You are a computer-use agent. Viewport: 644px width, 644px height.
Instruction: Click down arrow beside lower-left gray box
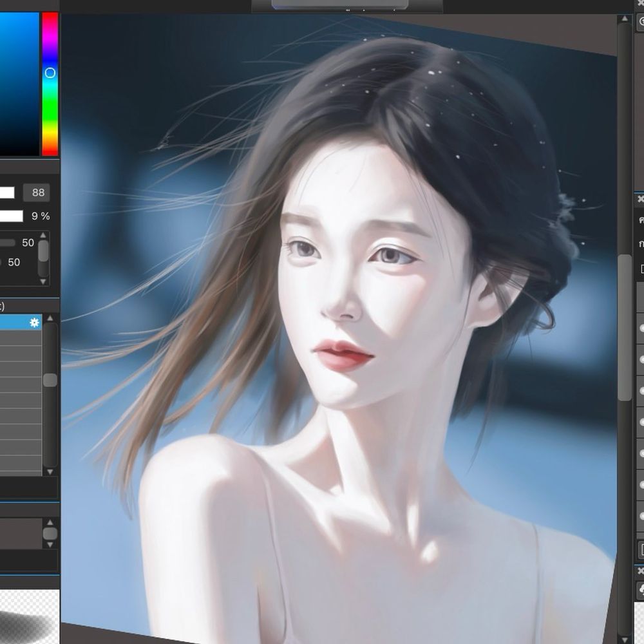(x=50, y=545)
